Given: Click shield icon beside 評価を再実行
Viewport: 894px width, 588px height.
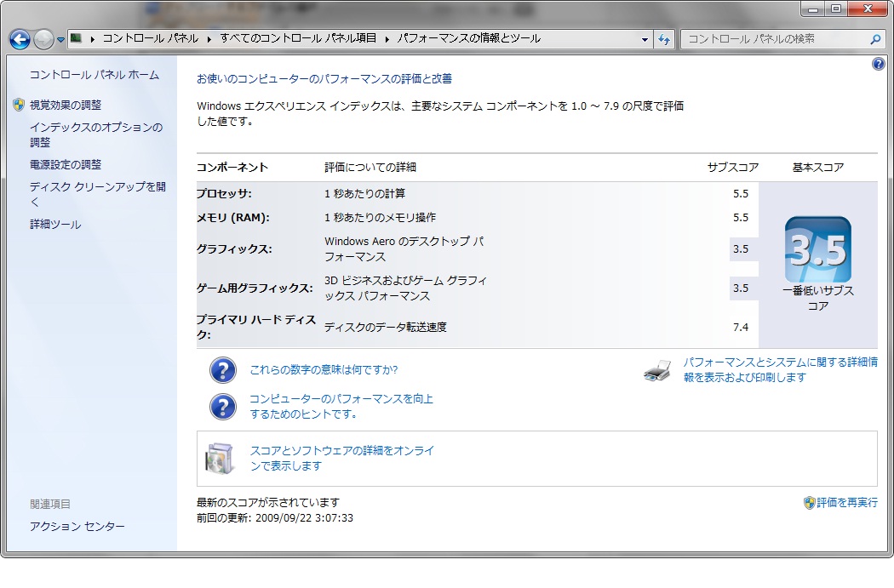Looking at the screenshot, I should pos(809,503).
